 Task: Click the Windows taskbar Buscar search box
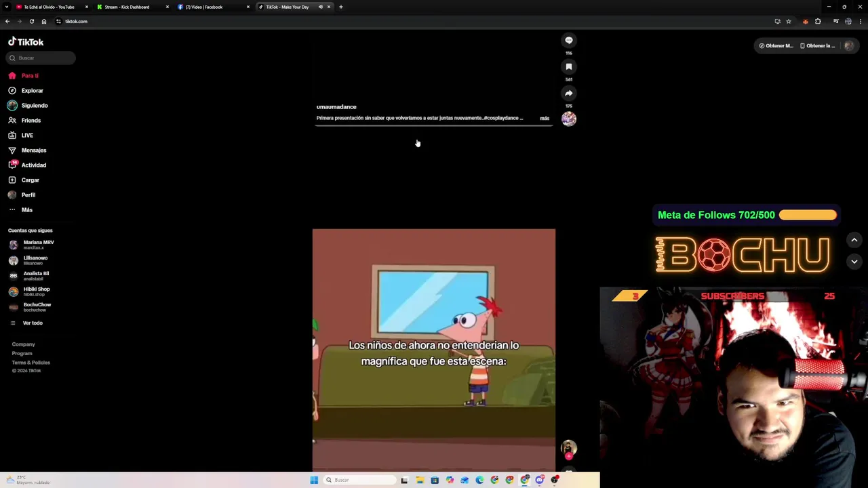tap(359, 480)
